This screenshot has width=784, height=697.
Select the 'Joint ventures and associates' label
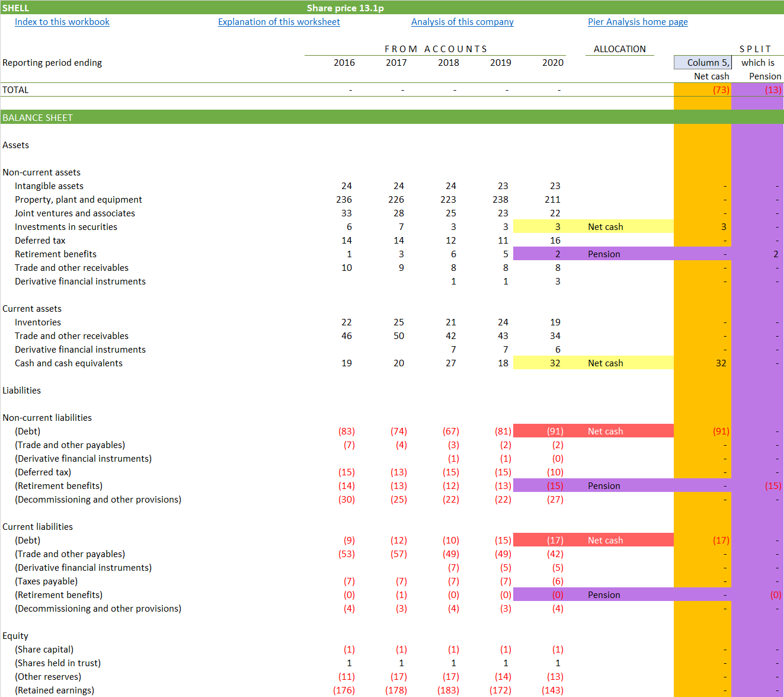(x=75, y=213)
